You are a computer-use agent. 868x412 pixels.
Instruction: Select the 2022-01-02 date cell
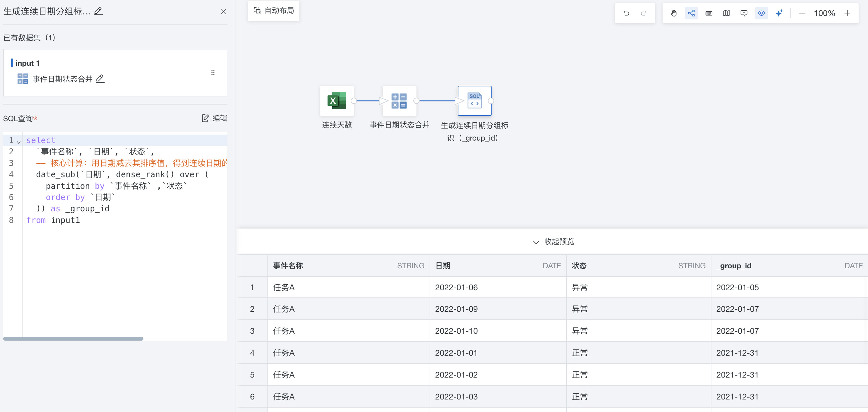pyautogui.click(x=498, y=375)
